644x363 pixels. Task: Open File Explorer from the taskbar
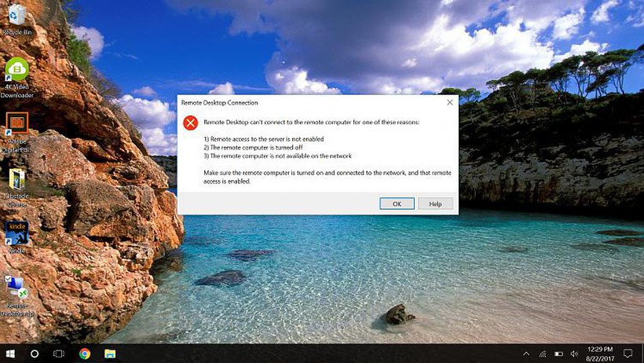tap(110, 354)
